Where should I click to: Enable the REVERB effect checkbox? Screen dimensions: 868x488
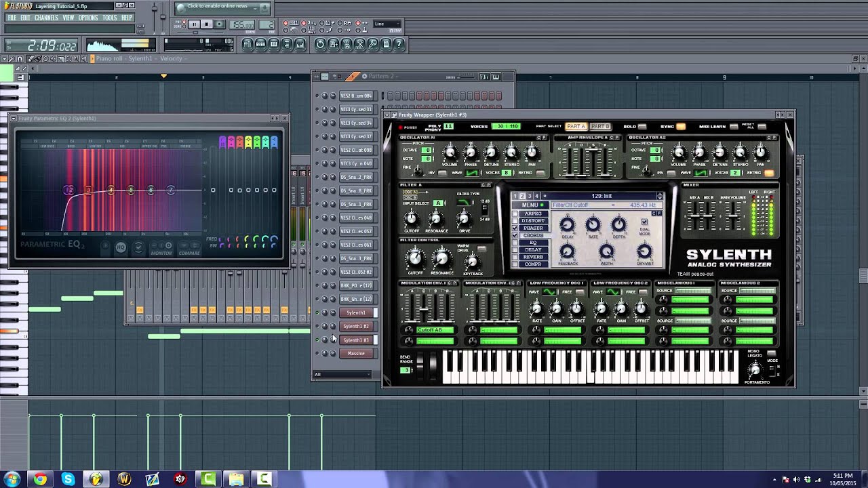coord(515,257)
